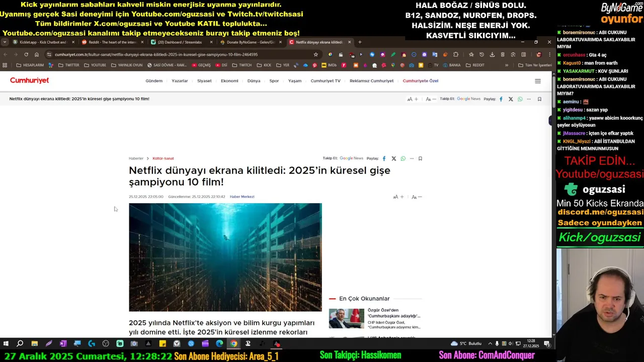This screenshot has height=362, width=644.
Task: Bookmark this page with the star icon
Action: point(315,54)
